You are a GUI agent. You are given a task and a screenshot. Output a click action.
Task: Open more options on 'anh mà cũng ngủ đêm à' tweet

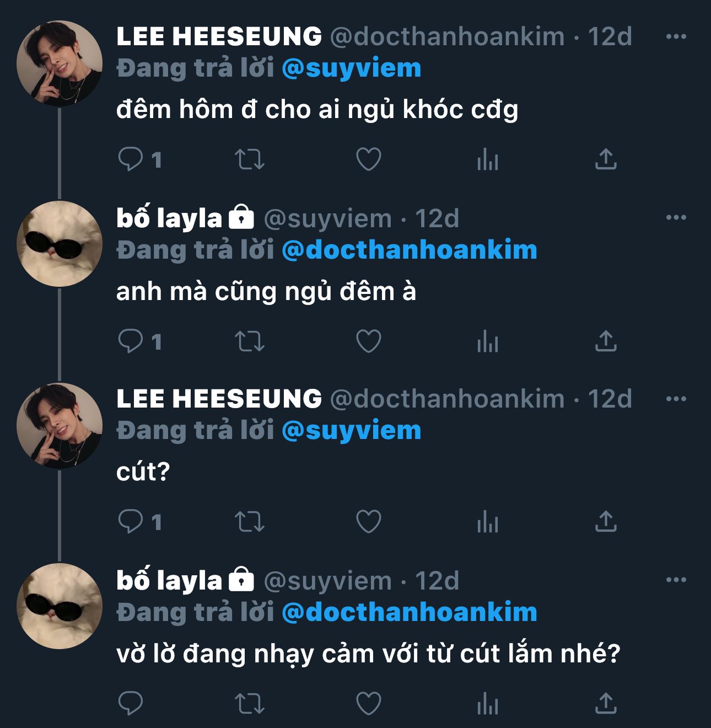pos(676,217)
